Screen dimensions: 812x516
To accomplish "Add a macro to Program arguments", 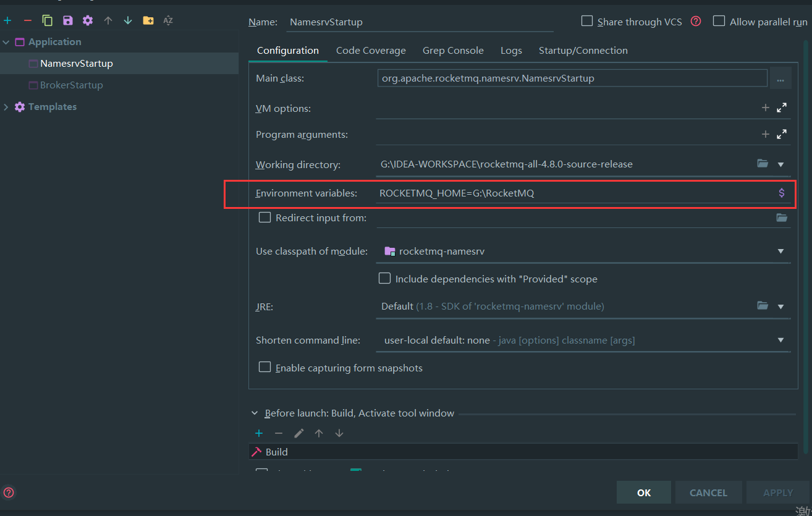I will pyautogui.click(x=766, y=133).
